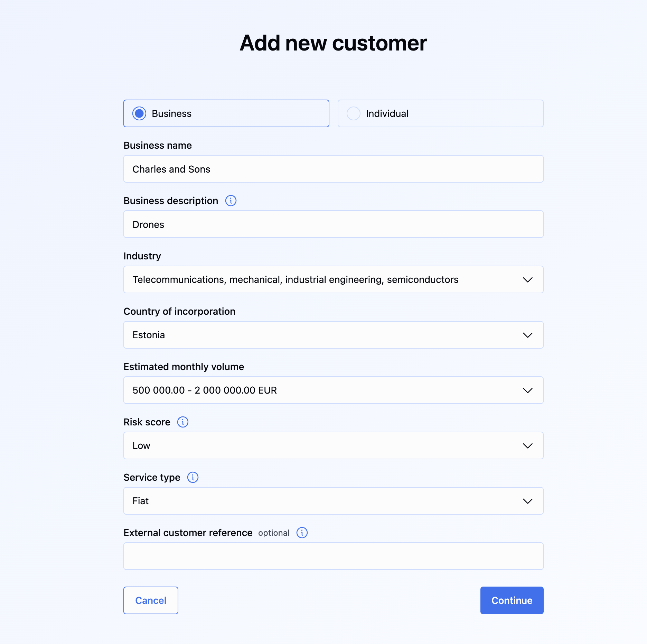The image size is (647, 644).
Task: Click the chevron arrow on the Estonia field
Action: click(528, 335)
